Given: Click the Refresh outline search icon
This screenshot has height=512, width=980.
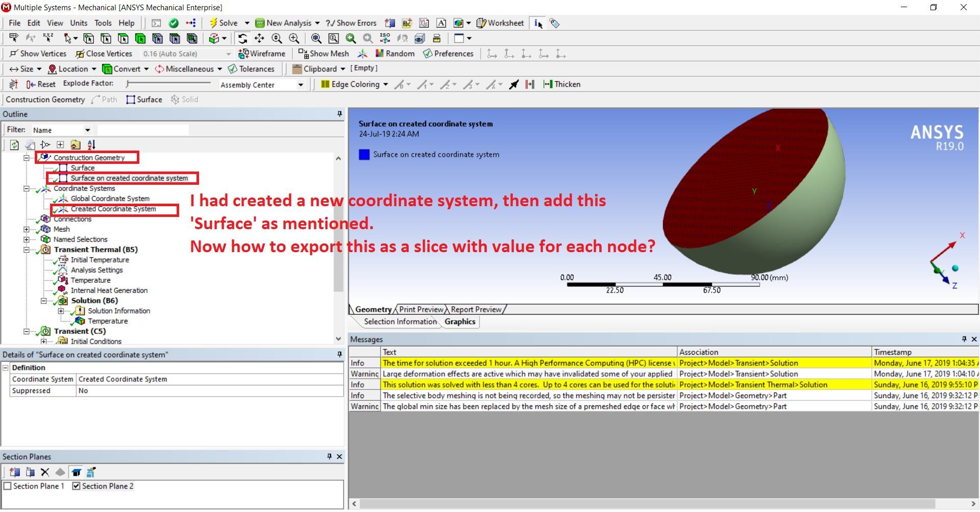Looking at the screenshot, I should coord(14,145).
